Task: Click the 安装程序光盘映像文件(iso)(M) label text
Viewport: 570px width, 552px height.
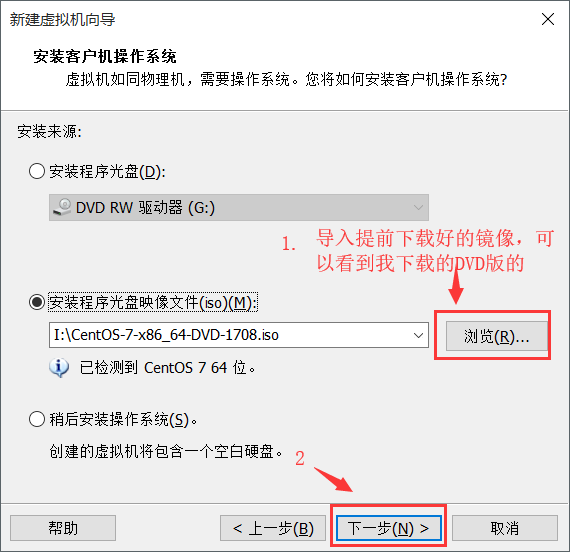Action: pyautogui.click(x=153, y=302)
